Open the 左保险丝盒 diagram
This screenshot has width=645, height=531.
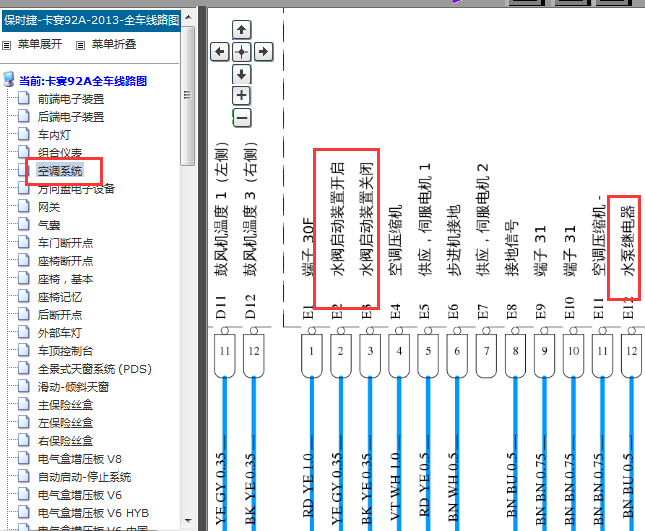(65, 423)
